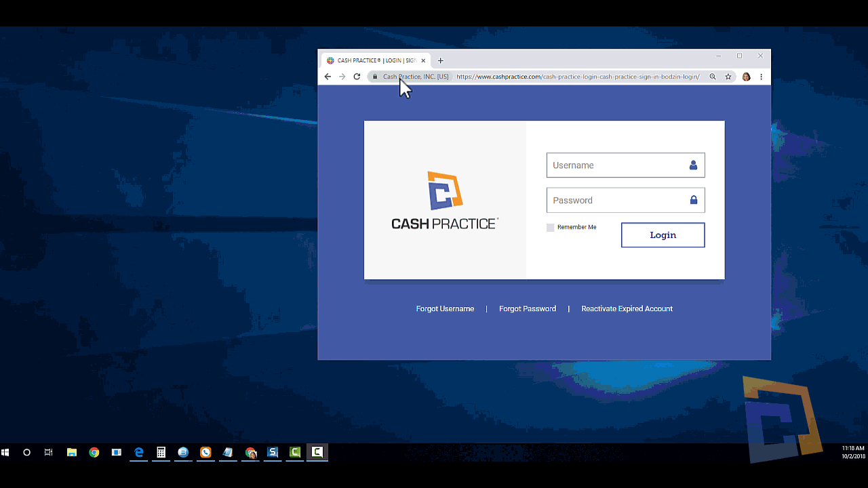
Task: Reload the Cash Practice login page
Action: (x=357, y=77)
